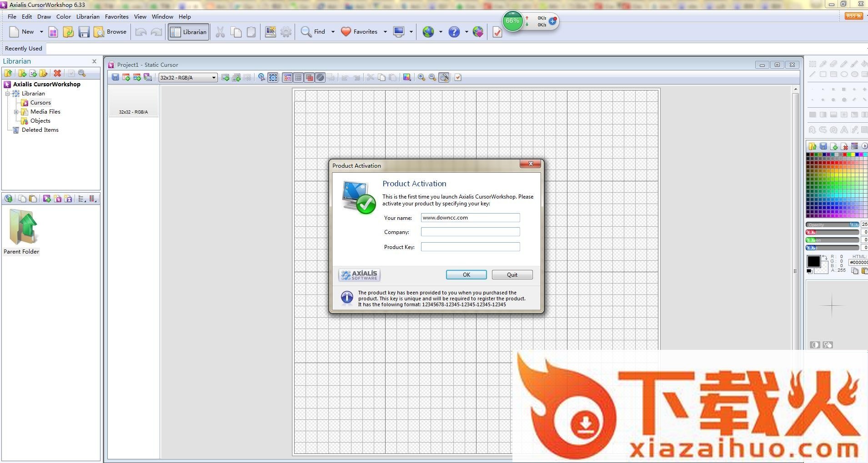The image size is (868, 463).
Task: Click the save palette disk icon
Action: click(823, 146)
